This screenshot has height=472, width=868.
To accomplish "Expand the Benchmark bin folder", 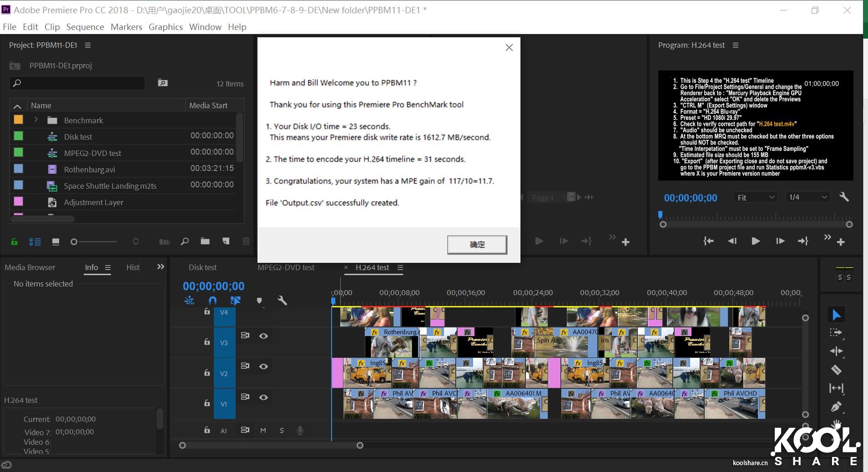I will coord(36,120).
